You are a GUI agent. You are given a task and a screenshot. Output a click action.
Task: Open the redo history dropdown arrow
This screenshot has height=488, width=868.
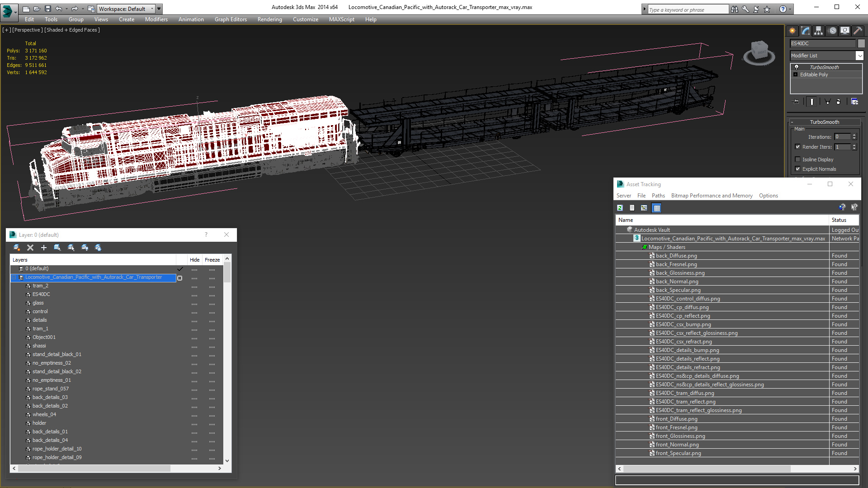82,9
